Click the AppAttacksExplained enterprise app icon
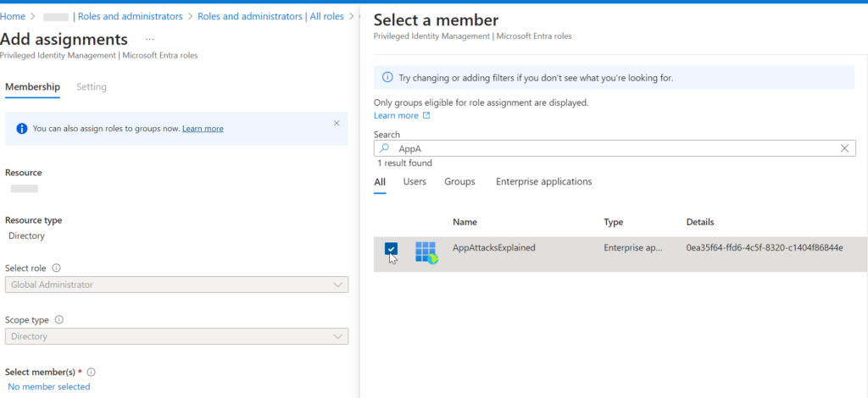868x398 pixels. 426,252
